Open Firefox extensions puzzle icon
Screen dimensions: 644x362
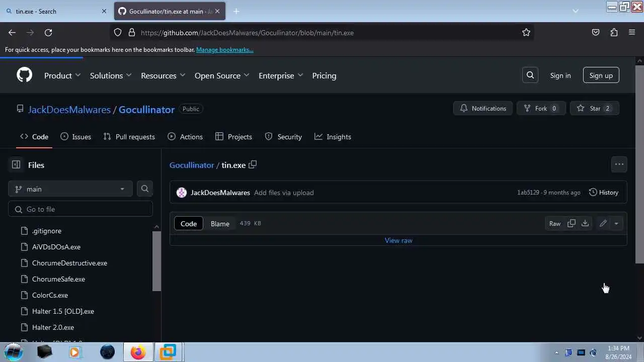click(614, 33)
